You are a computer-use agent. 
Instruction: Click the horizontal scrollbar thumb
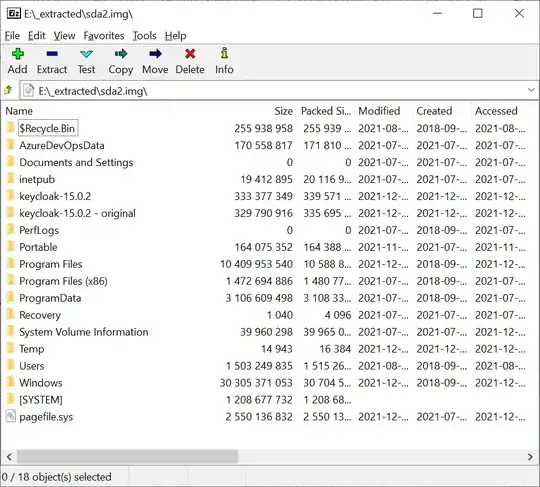pos(127,457)
